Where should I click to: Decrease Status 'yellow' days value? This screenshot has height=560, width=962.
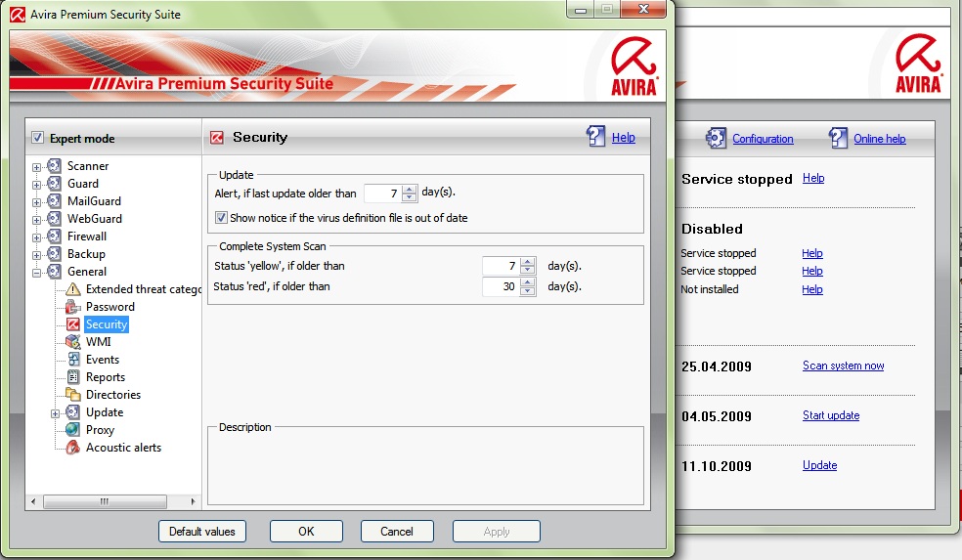point(528,270)
